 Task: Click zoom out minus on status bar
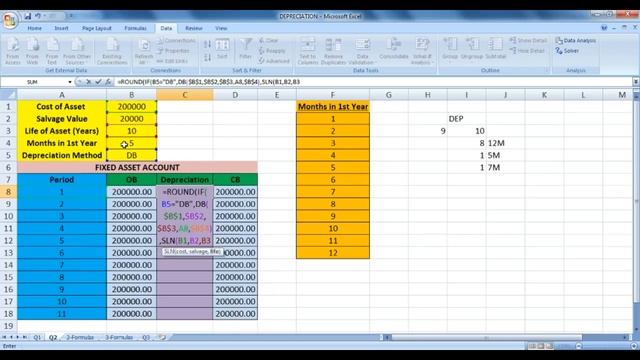(578, 346)
